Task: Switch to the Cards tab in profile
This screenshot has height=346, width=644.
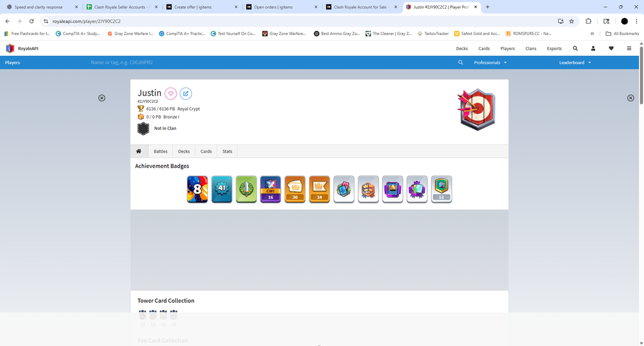Action: (x=206, y=151)
